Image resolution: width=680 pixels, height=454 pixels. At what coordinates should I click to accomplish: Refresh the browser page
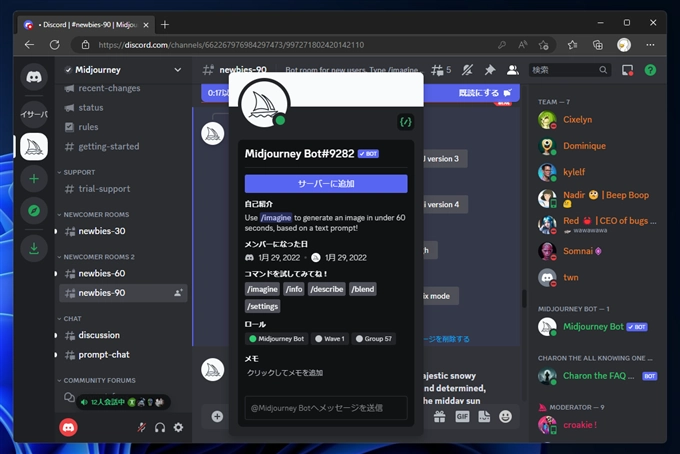tap(55, 45)
